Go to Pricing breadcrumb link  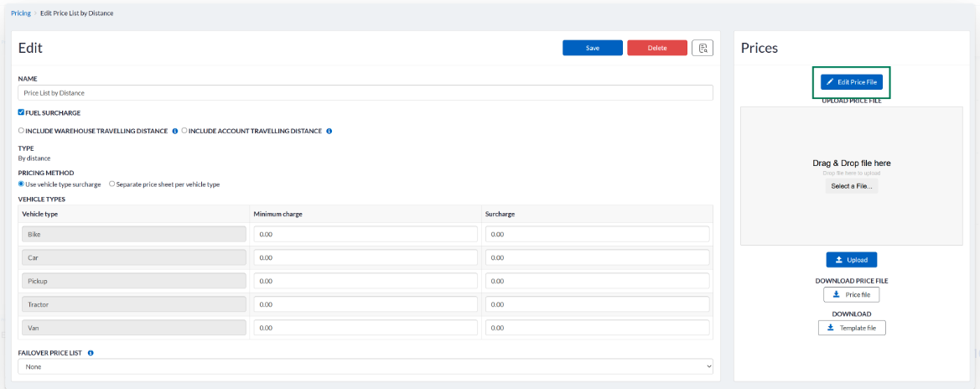coord(21,13)
